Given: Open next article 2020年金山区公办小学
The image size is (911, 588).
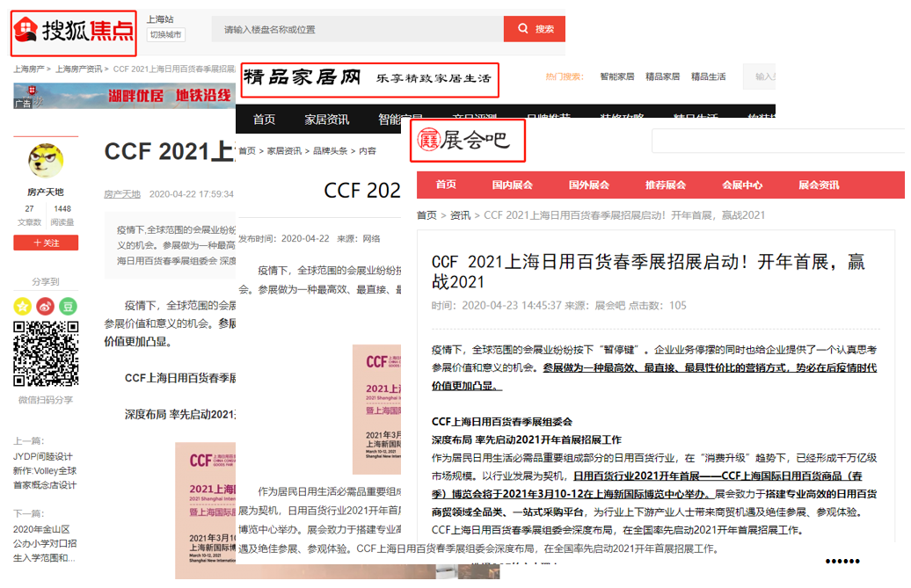Looking at the screenshot, I should pos(45,543).
